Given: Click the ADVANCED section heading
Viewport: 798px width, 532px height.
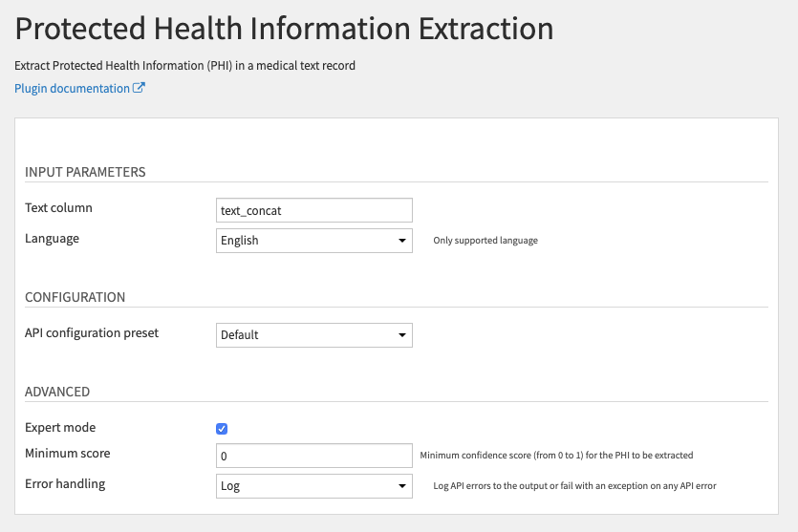Looking at the screenshot, I should click(x=57, y=392).
